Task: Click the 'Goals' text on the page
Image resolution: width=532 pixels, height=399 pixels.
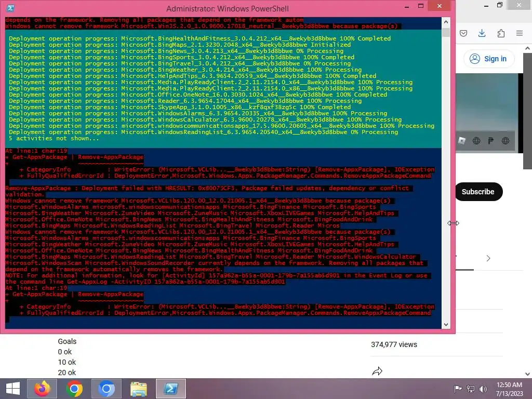Action: tap(67, 342)
